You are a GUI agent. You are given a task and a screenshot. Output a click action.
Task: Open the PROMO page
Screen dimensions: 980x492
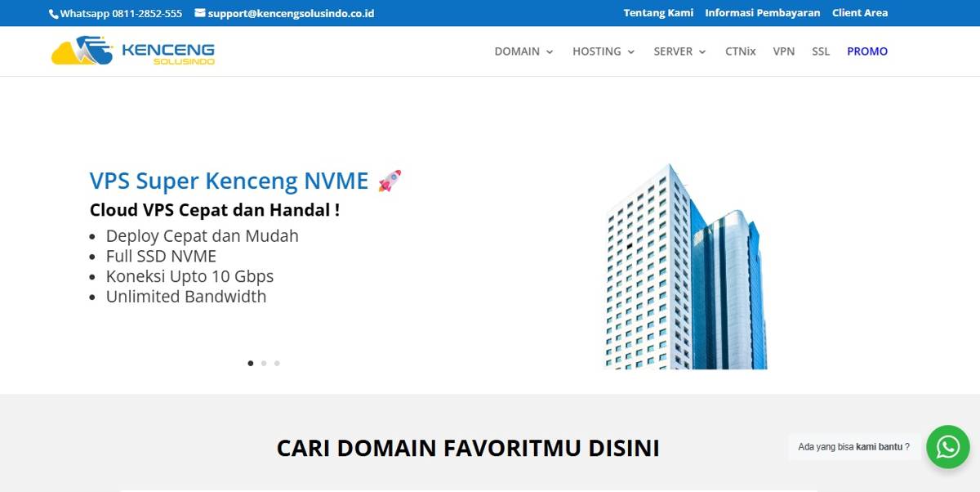pos(867,51)
